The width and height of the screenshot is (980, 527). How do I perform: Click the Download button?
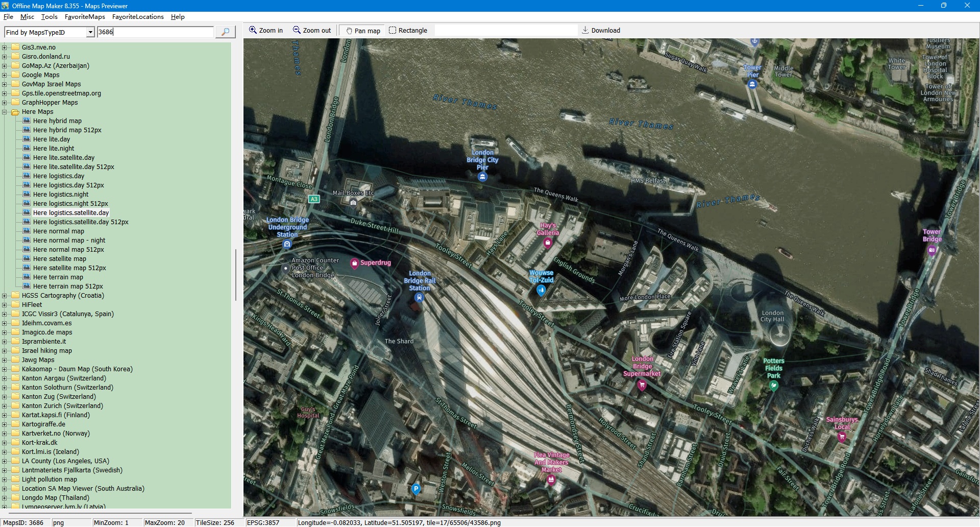click(x=601, y=31)
